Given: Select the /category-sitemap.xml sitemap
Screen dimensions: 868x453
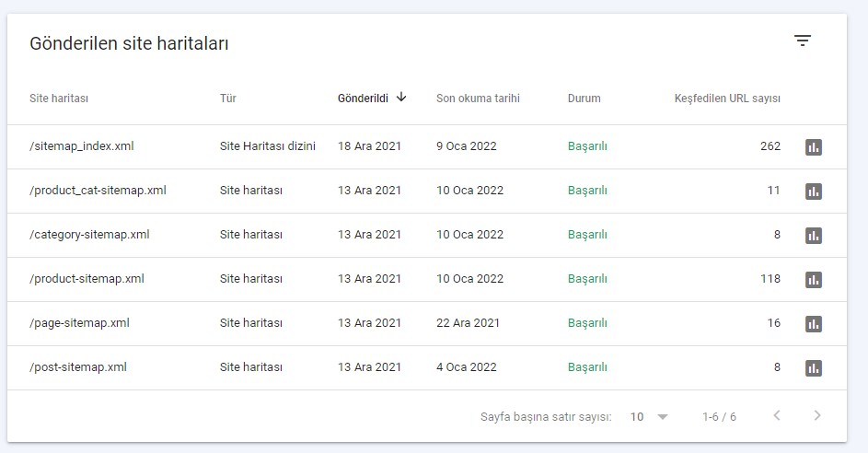Looking at the screenshot, I should [89, 235].
